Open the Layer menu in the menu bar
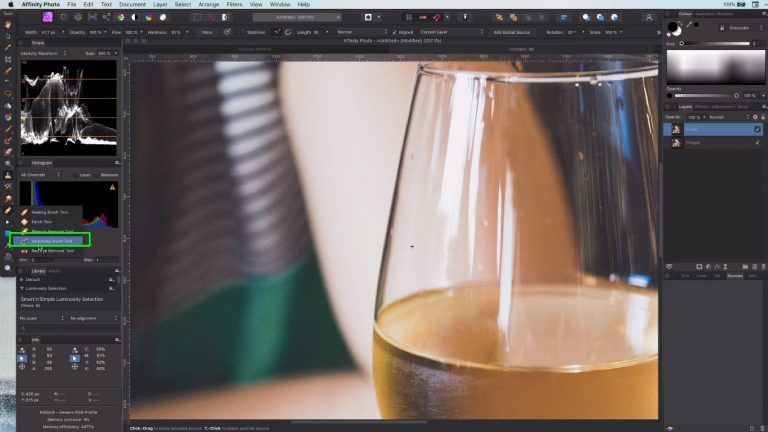This screenshot has width=768, height=432. (x=160, y=4)
